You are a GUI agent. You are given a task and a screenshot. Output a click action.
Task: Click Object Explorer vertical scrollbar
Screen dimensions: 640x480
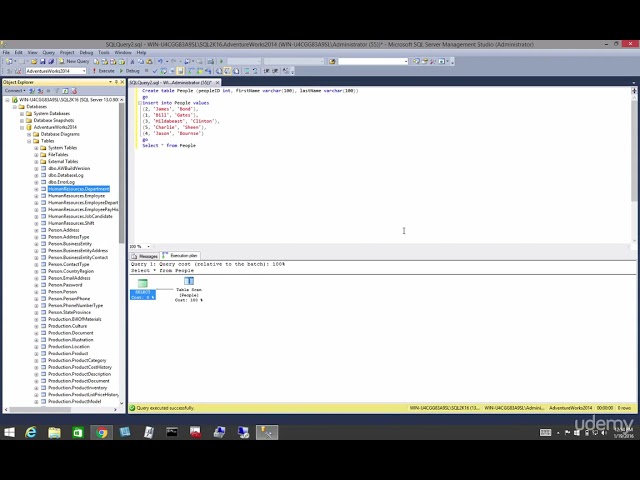[122, 171]
